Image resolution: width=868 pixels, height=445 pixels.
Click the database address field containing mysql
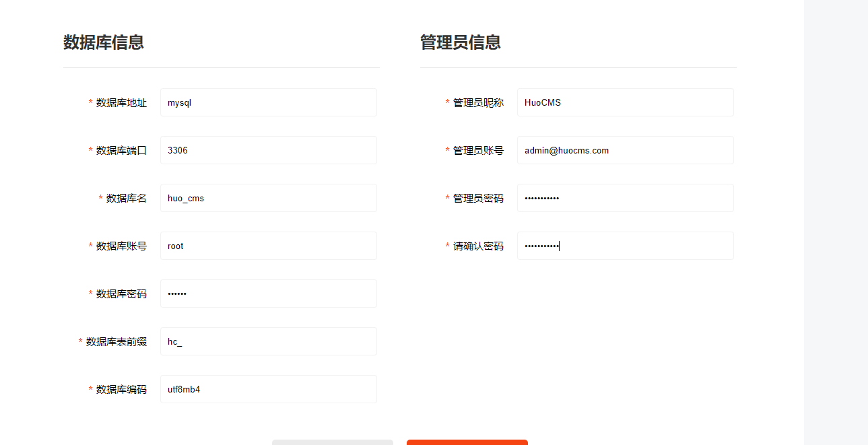(x=268, y=102)
